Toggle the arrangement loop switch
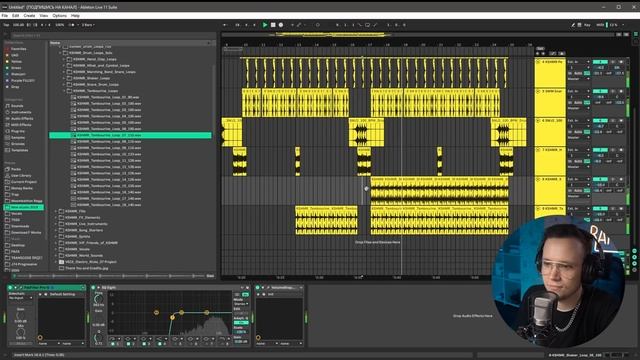The width and height of the screenshot is (640, 360). tap(367, 25)
